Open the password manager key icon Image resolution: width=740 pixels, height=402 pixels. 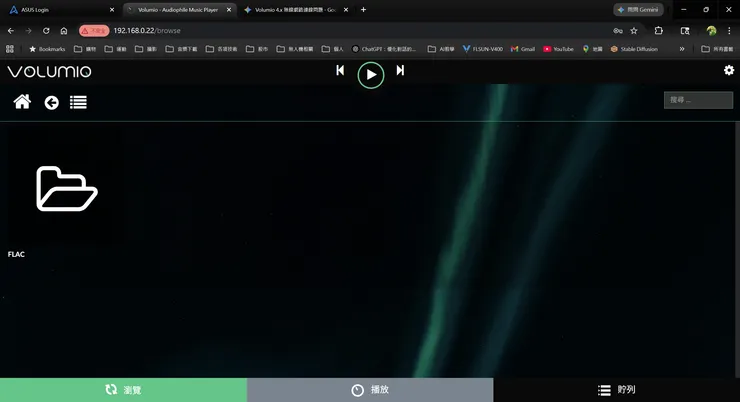[x=618, y=31]
